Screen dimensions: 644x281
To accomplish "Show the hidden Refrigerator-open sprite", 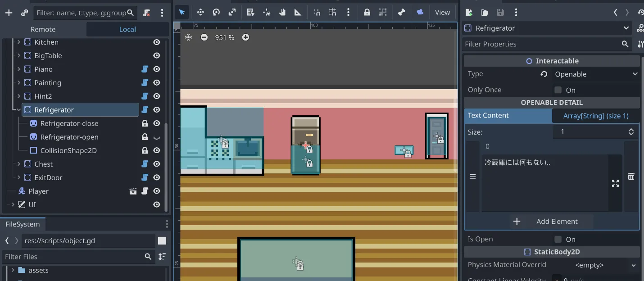I will [157, 137].
